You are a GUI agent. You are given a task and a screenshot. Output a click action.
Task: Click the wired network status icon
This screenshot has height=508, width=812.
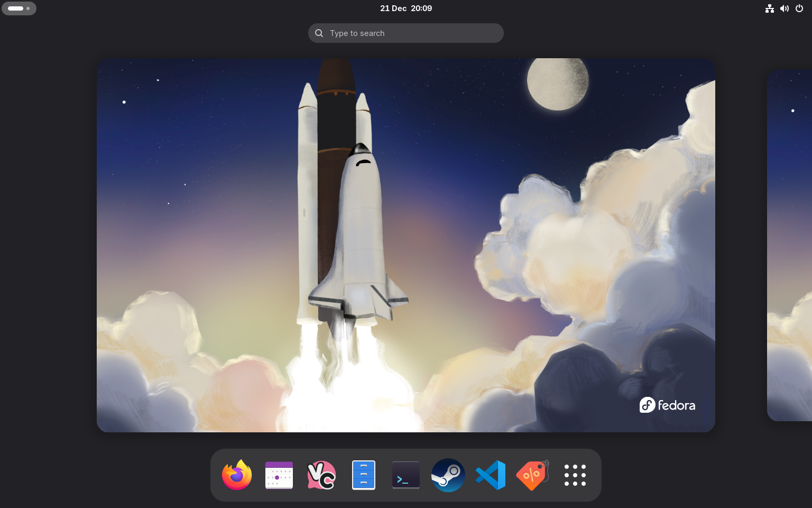(x=770, y=8)
